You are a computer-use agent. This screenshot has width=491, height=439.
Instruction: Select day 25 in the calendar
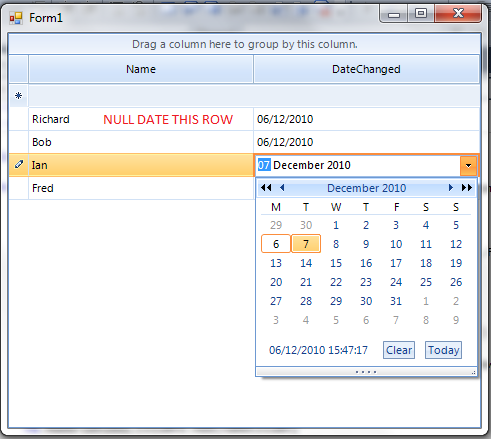tap(426, 282)
